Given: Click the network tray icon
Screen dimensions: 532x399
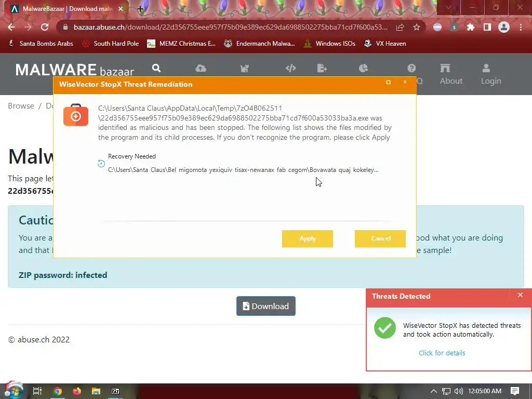Looking at the screenshot, I should tap(446, 391).
